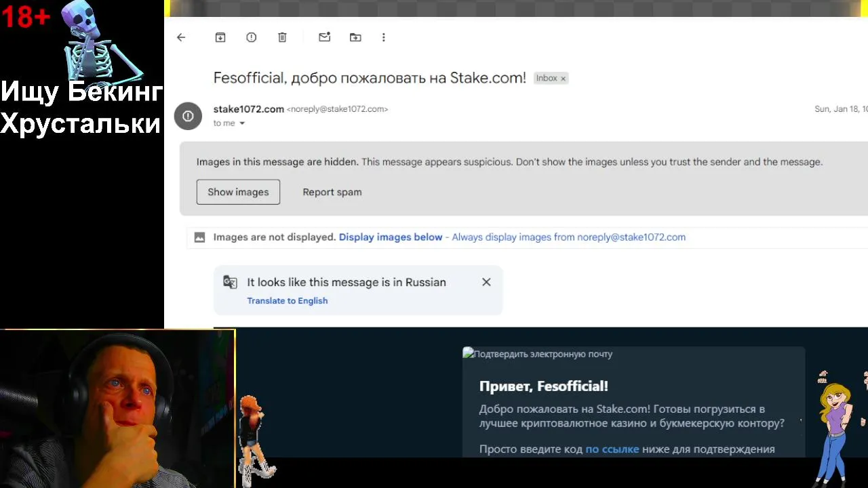
Task: Dismiss the Russian language translation banner
Action: click(486, 282)
